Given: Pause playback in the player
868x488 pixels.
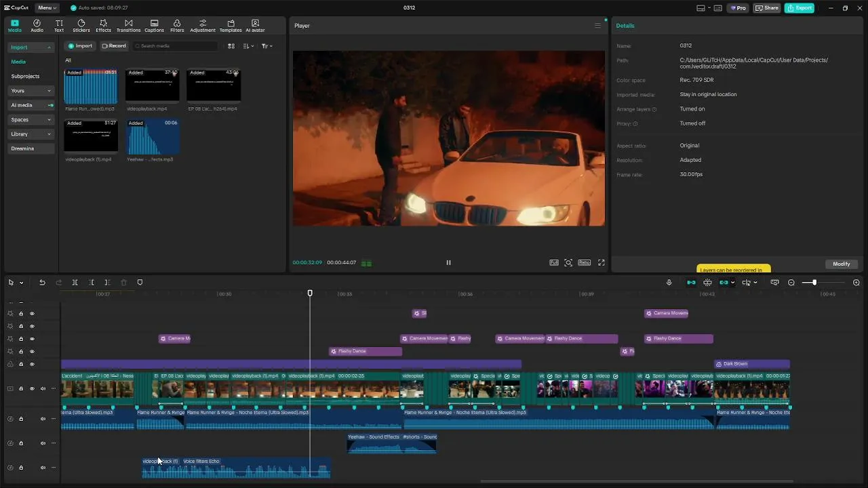Looking at the screenshot, I should tap(448, 263).
